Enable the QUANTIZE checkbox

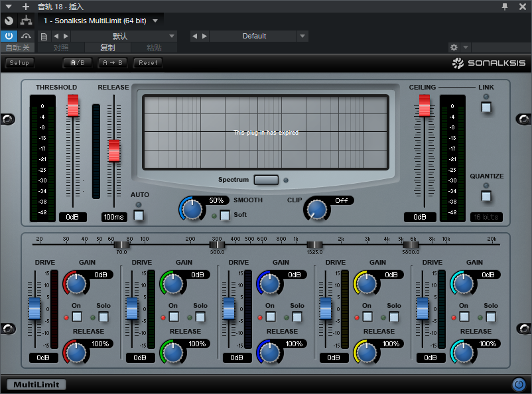486,196
